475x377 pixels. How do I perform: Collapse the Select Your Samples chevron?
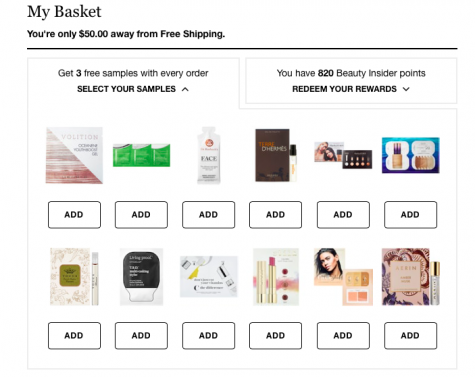185,89
